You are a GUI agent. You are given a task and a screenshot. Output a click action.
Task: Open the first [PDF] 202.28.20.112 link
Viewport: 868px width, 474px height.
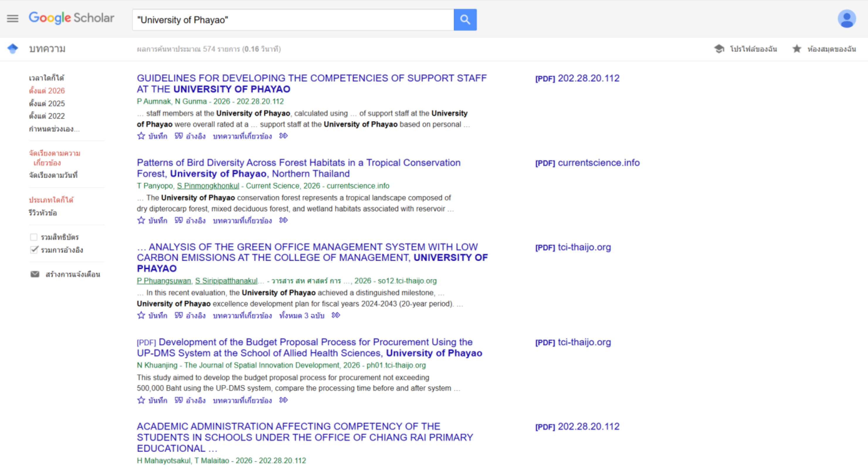(577, 78)
